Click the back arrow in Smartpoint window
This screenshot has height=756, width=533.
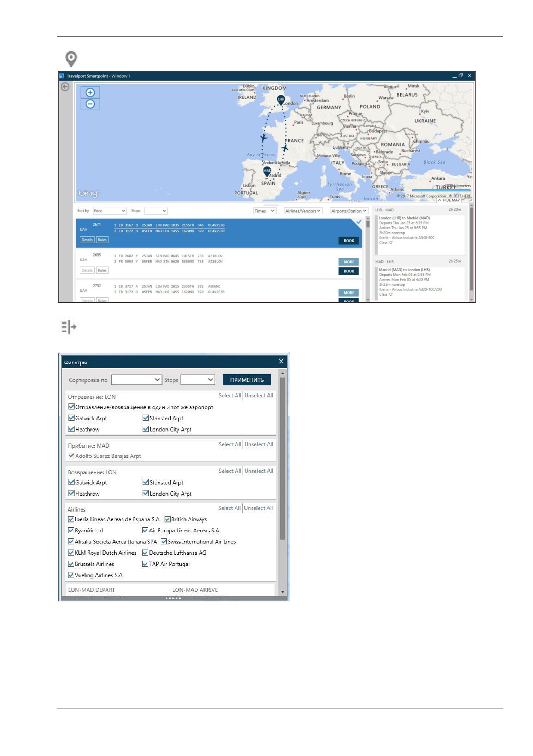tap(65, 87)
